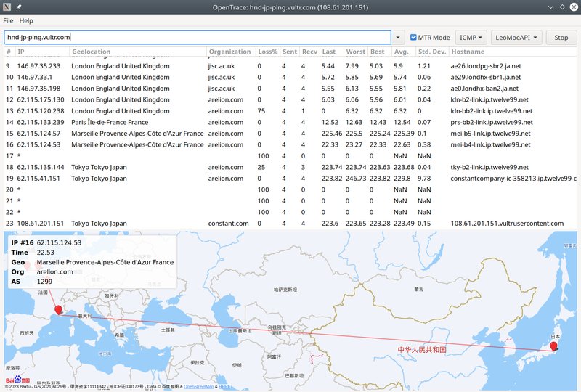Expand the hostname history dropdown arrow

pos(399,38)
